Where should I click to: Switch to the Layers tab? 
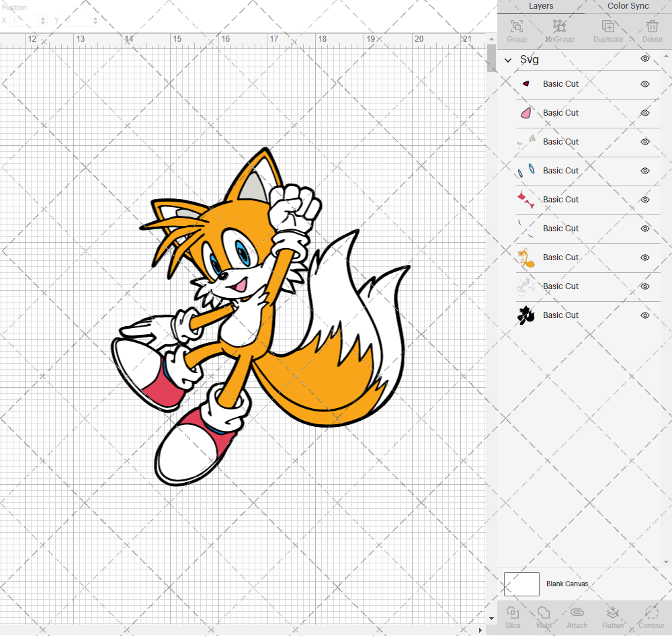point(541,6)
